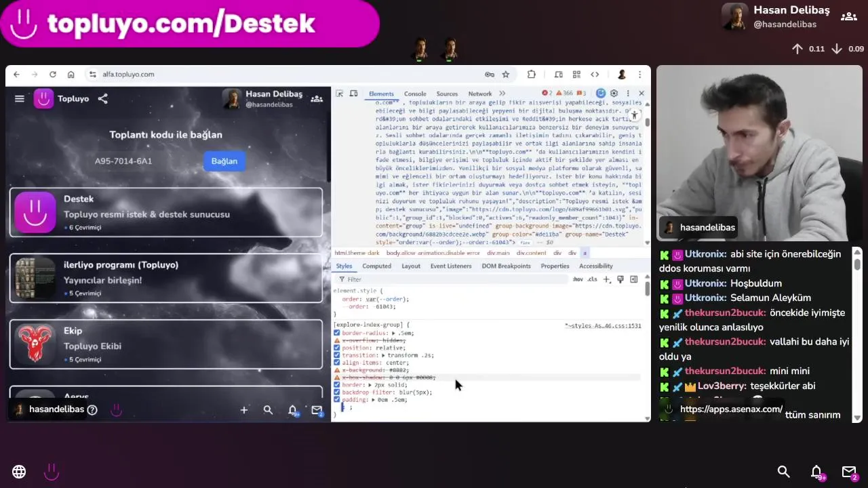Activate DevTools inspect element picker
Viewport: 868px width, 488px height.
coord(340,94)
